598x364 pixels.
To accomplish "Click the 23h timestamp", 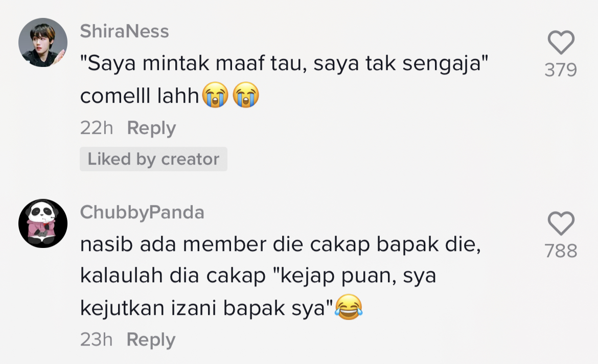I will tap(96, 339).
